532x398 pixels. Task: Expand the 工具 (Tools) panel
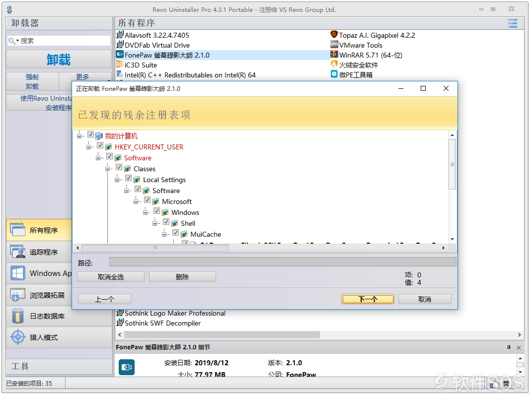tap(59, 366)
